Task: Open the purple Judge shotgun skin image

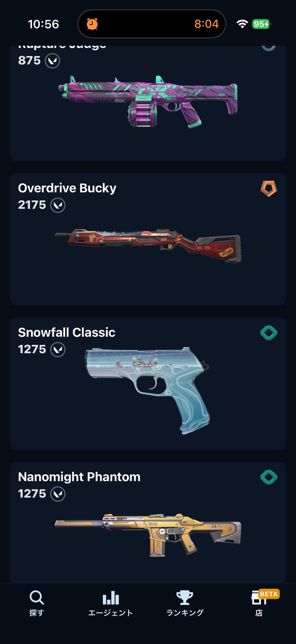Action: coord(148,101)
